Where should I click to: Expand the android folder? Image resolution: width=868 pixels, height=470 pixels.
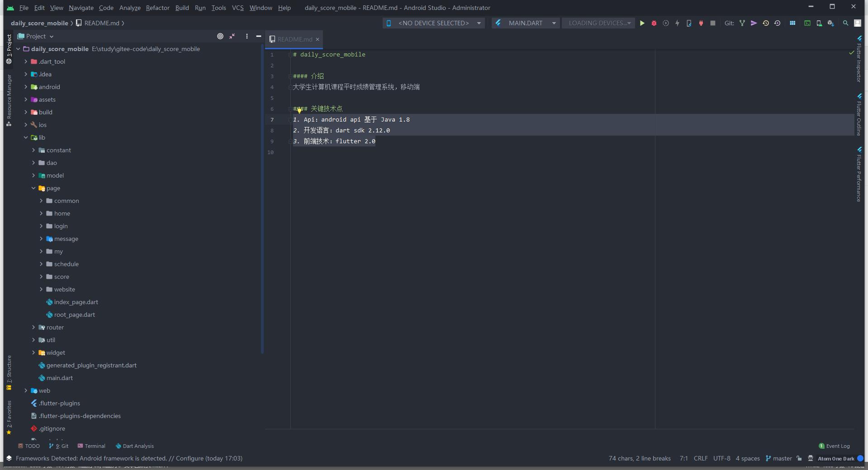[x=26, y=87]
